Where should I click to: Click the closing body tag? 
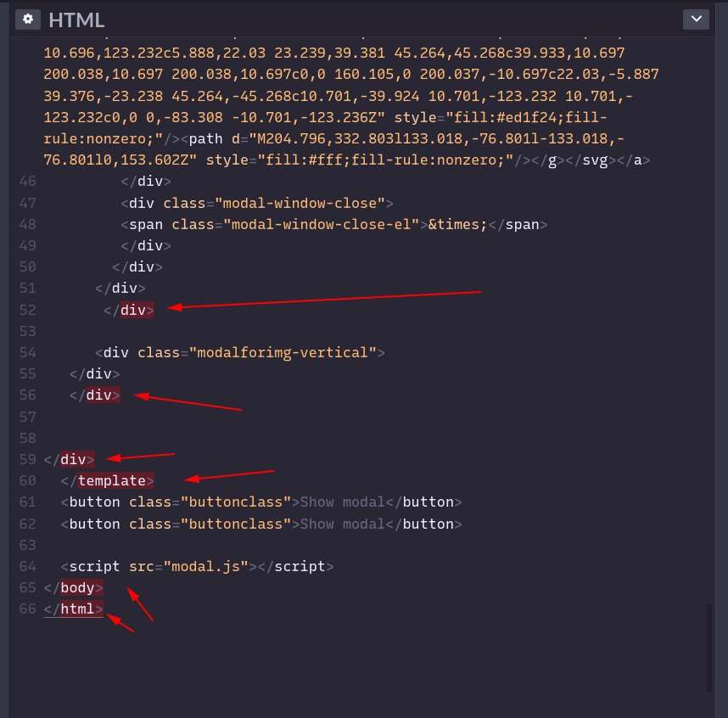(73, 587)
